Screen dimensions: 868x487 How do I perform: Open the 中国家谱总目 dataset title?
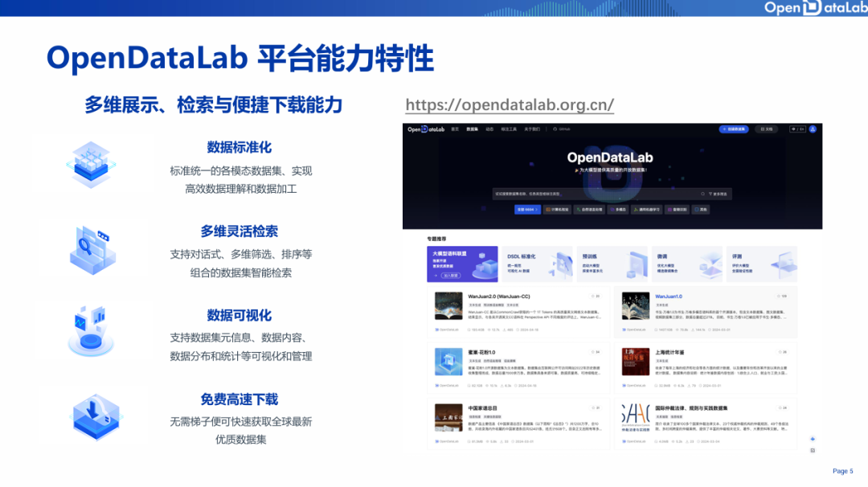(483, 408)
